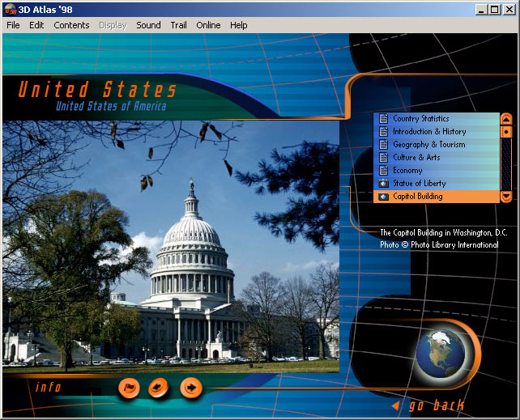Click the go back label
This screenshot has width=520, height=420.
[437, 405]
